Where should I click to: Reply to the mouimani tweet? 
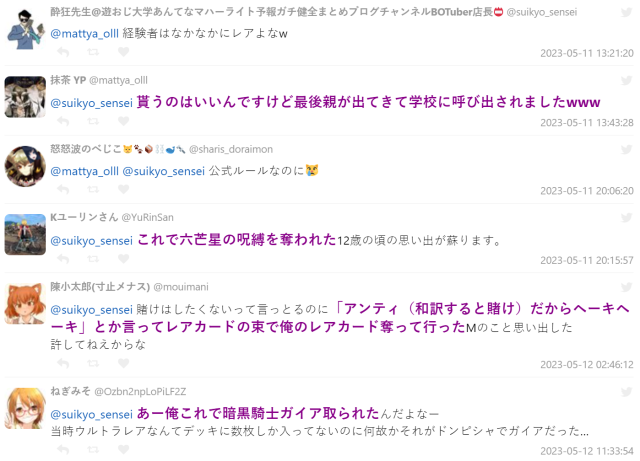(x=63, y=363)
